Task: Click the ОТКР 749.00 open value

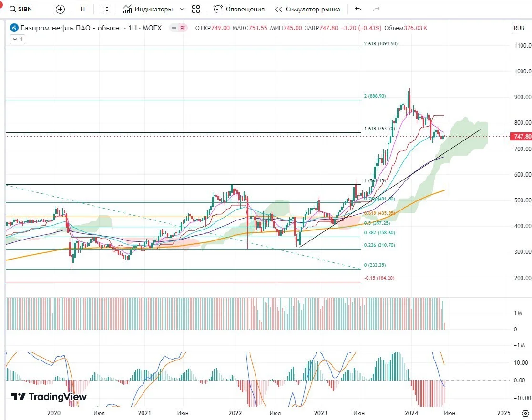Action: [213, 28]
